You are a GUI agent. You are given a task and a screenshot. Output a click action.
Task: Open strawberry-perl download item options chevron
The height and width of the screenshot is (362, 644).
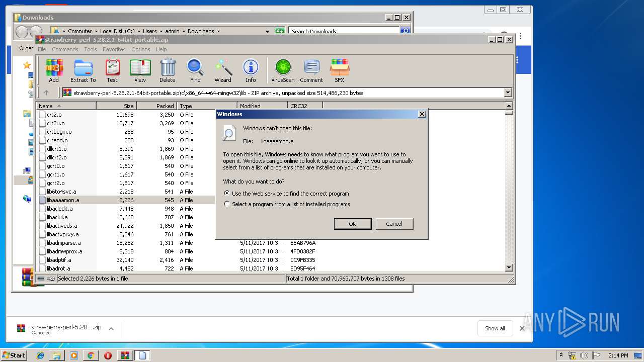coord(111,329)
